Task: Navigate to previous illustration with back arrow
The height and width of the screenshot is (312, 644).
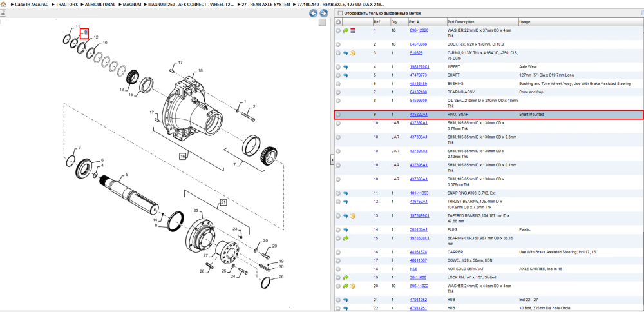Action: coord(313,13)
